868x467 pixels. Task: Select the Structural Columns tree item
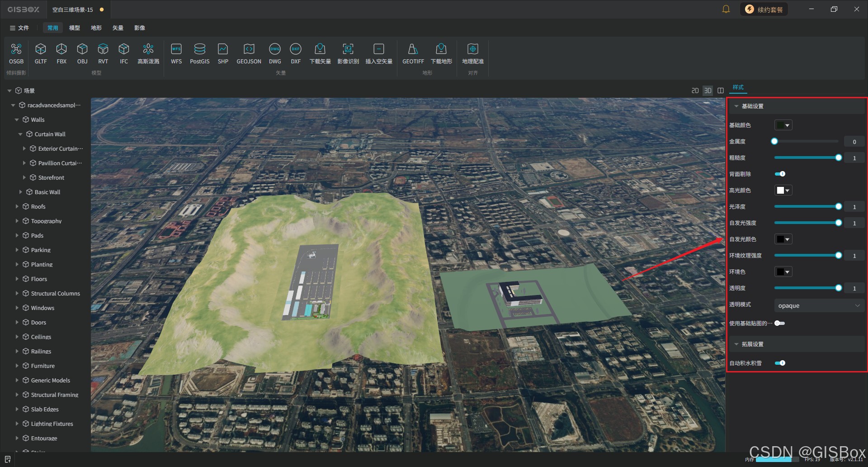tap(55, 293)
